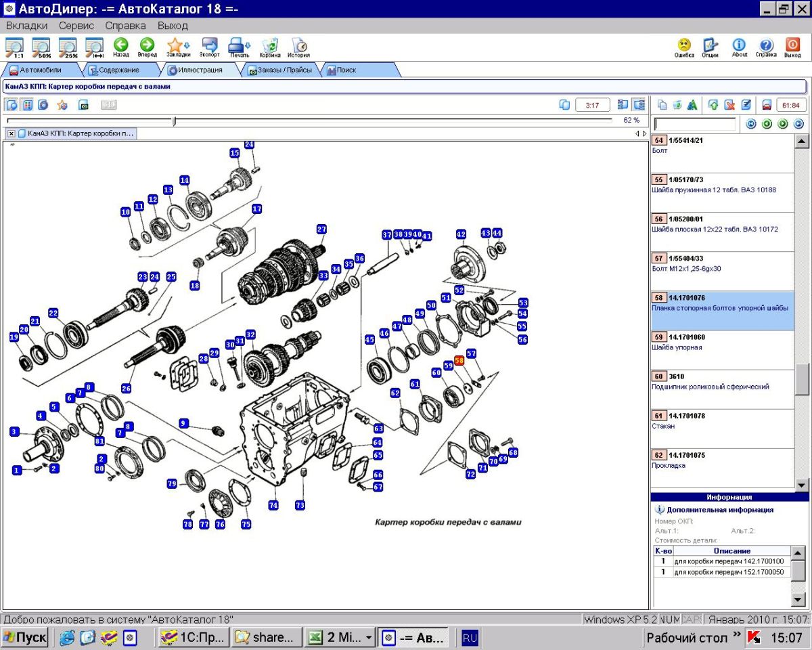Click the green triple-A font icon
Image resolution: width=812 pixels, height=650 pixels.
pyautogui.click(x=692, y=105)
